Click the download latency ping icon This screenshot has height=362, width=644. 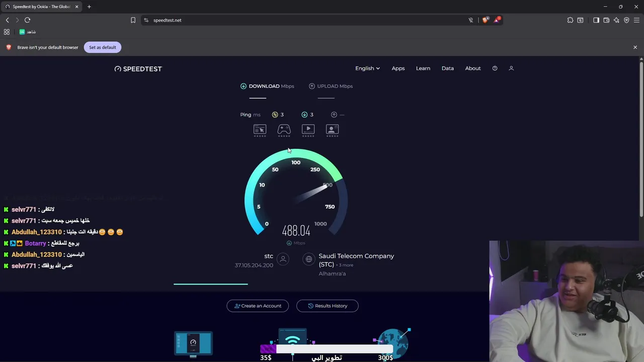coord(304,115)
